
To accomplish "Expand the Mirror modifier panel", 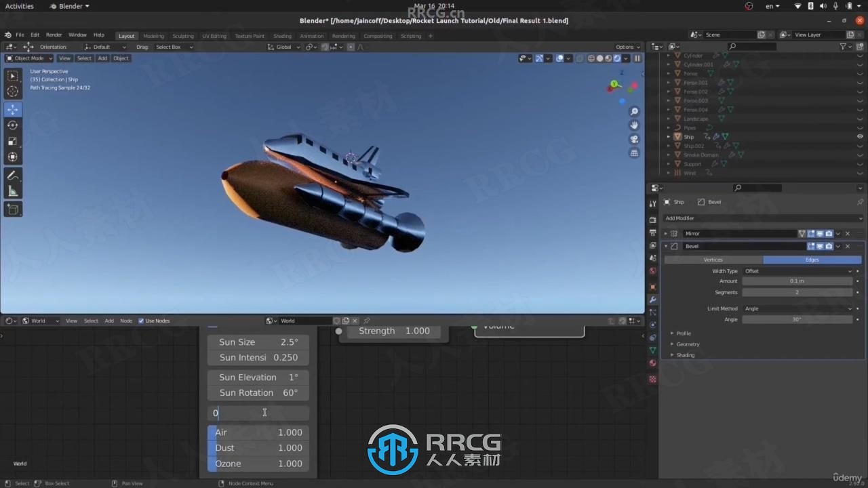I will point(666,233).
